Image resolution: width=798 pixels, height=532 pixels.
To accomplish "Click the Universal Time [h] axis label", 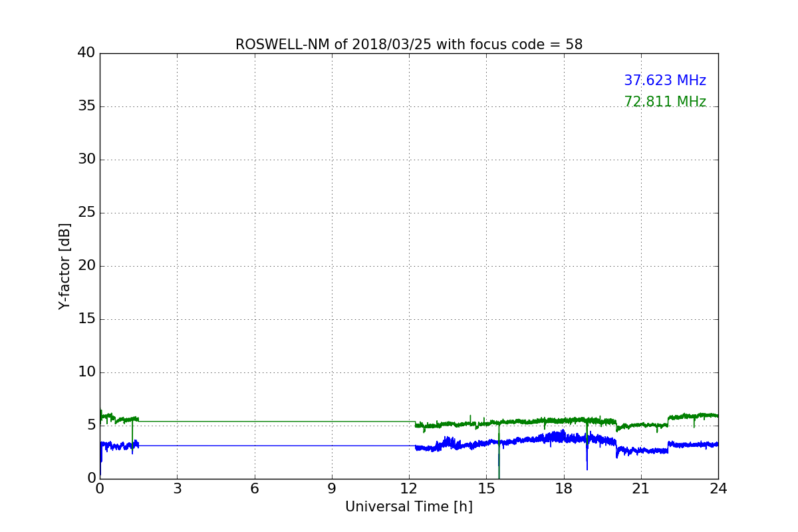I will click(x=409, y=507).
